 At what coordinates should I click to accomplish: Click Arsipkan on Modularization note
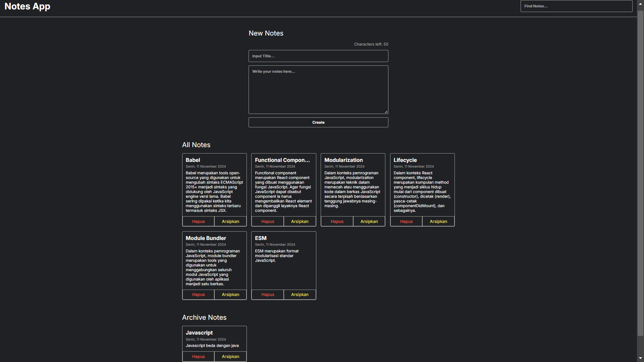tap(369, 222)
